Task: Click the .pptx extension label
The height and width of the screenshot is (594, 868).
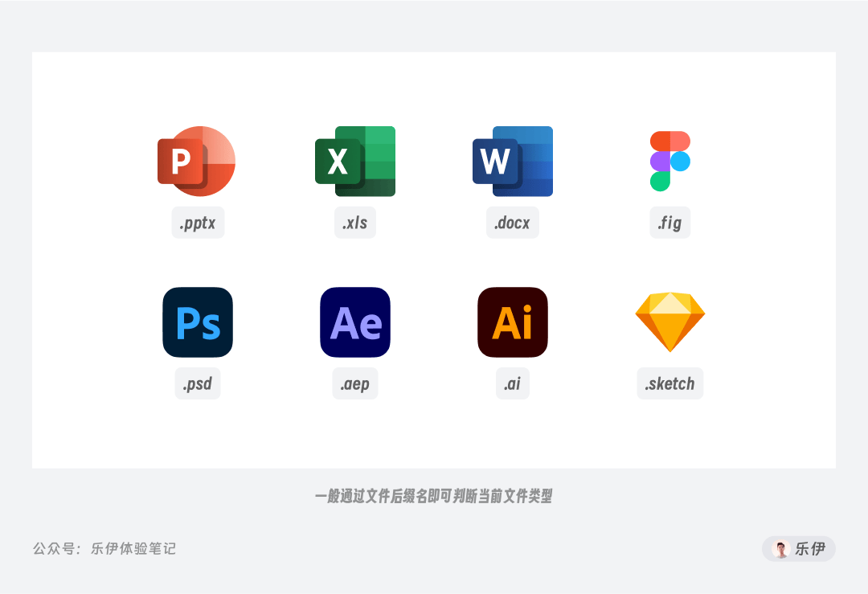Action: click(198, 223)
